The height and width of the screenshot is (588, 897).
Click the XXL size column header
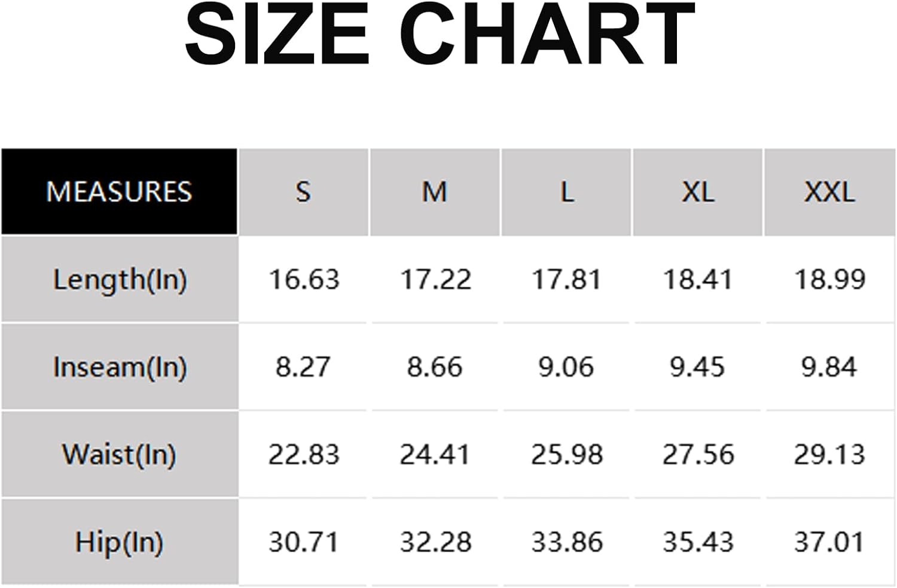[x=830, y=192]
